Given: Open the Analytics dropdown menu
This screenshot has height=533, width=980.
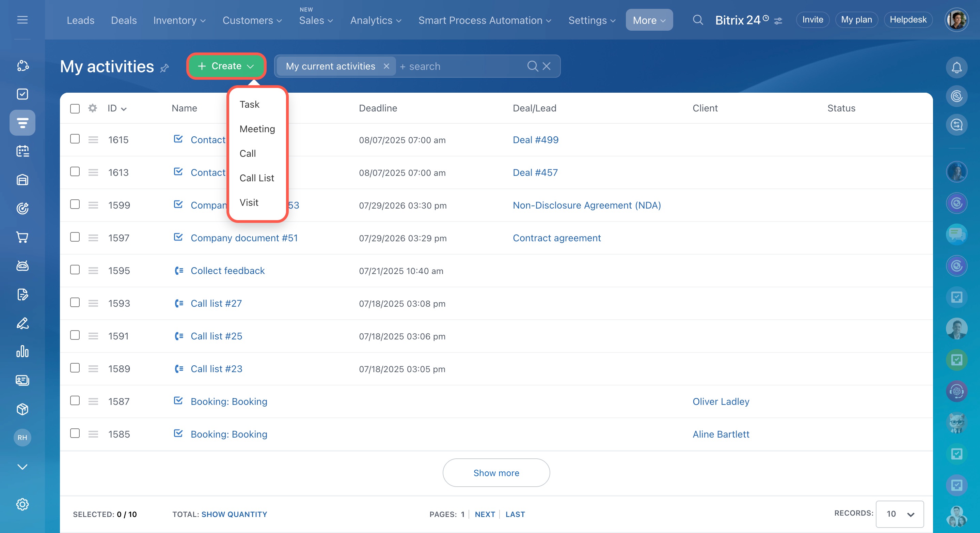Looking at the screenshot, I should click(376, 20).
